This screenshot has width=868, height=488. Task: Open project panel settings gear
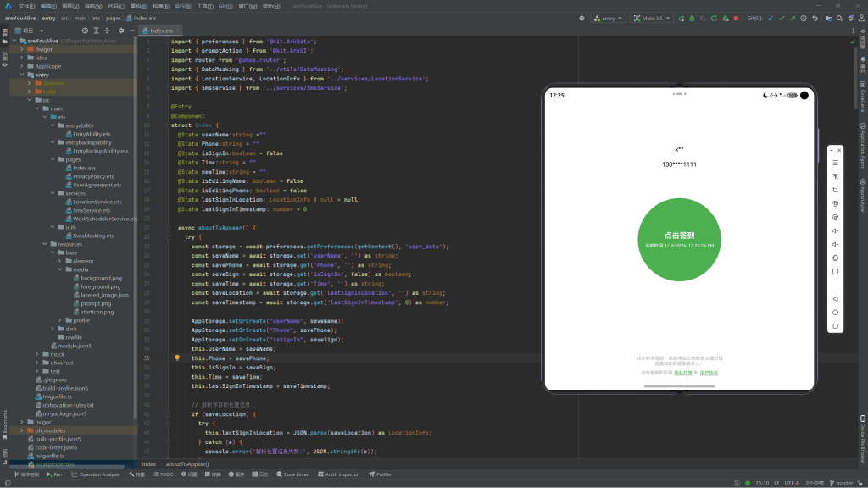pyautogui.click(x=121, y=30)
